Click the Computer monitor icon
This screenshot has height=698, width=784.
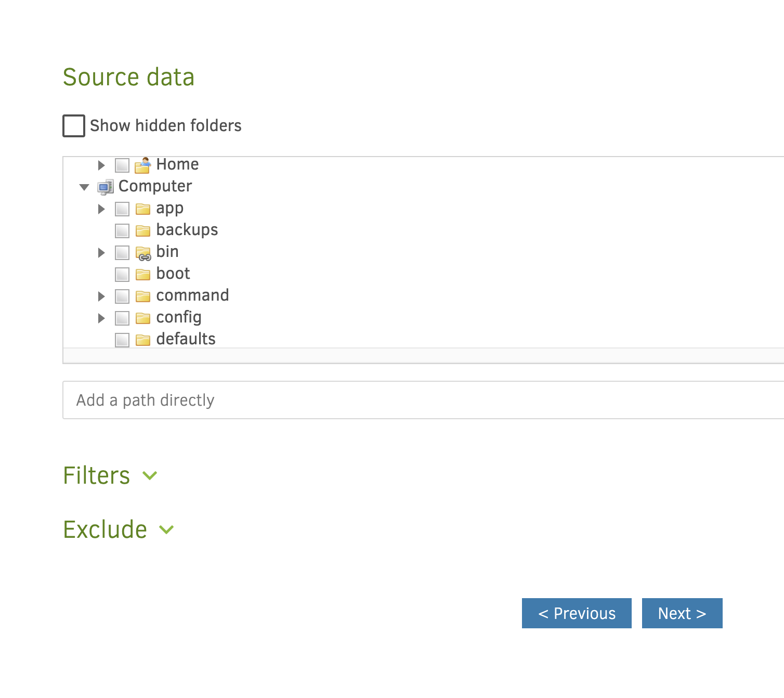tap(106, 187)
